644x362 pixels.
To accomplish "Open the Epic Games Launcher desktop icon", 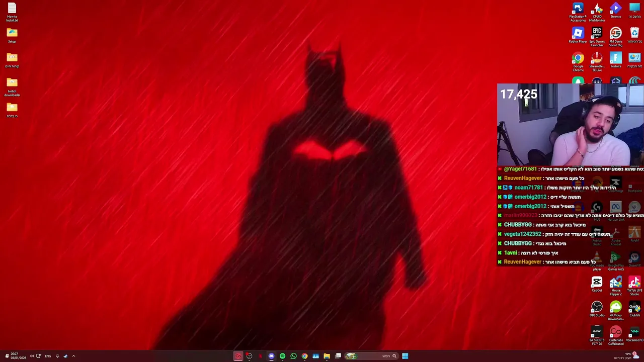I will [597, 37].
